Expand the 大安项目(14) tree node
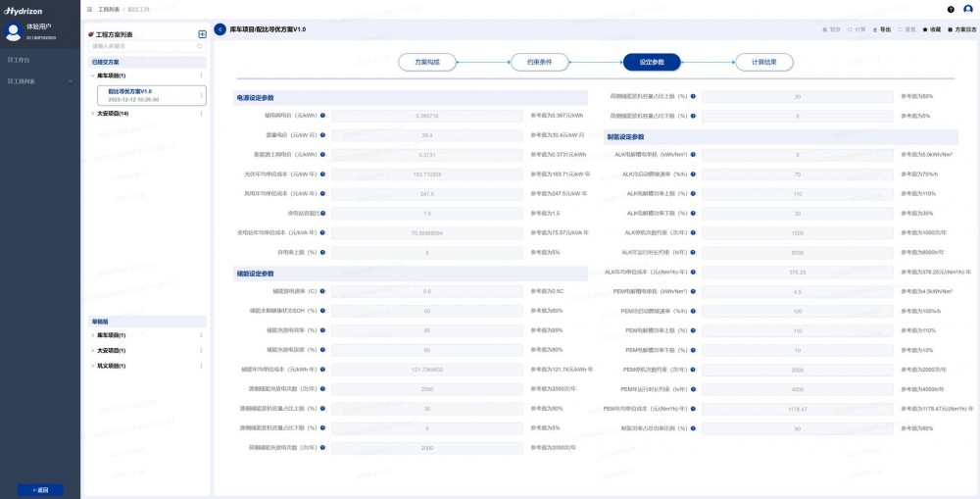980x499 pixels. [92, 114]
